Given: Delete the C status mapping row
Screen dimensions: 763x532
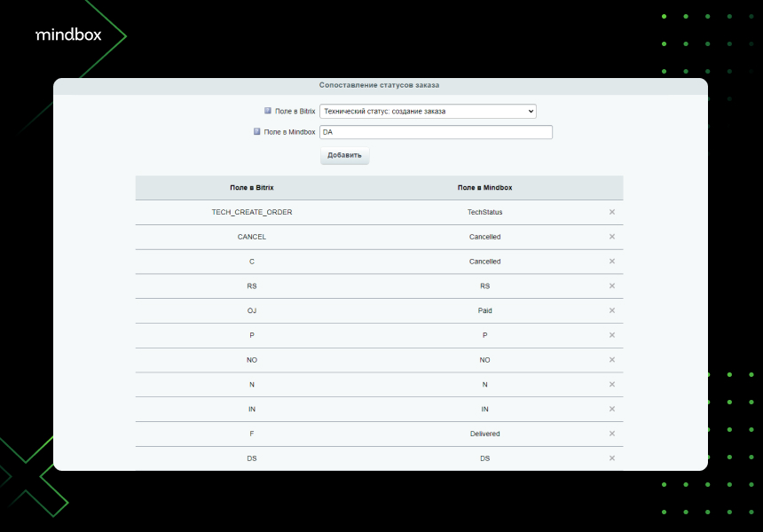Looking at the screenshot, I should [x=611, y=262].
